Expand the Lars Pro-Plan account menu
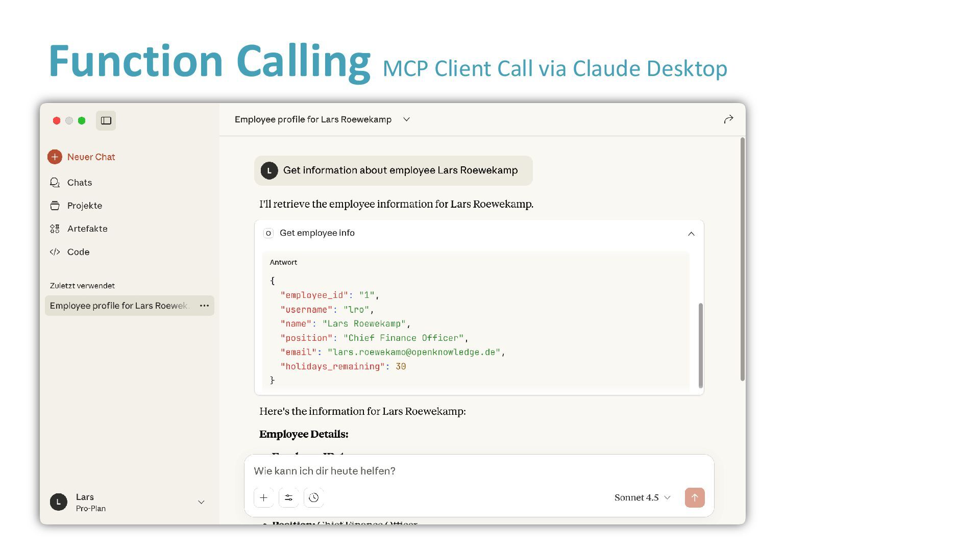The image size is (980, 551). [201, 503]
